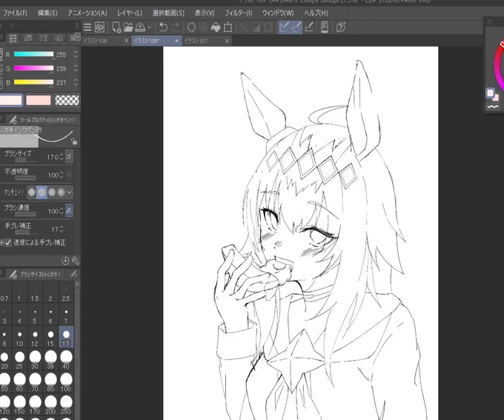
Task: Open the 表示(V) menu
Action: [x=205, y=13]
